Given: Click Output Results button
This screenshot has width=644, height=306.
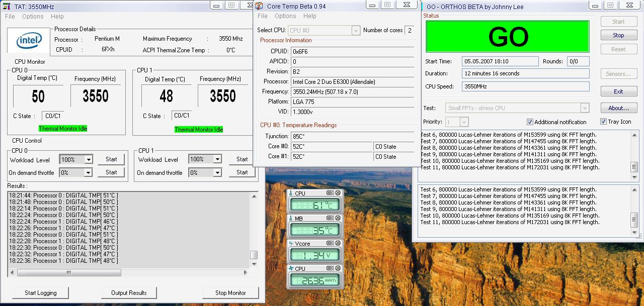Looking at the screenshot, I should tap(129, 293).
